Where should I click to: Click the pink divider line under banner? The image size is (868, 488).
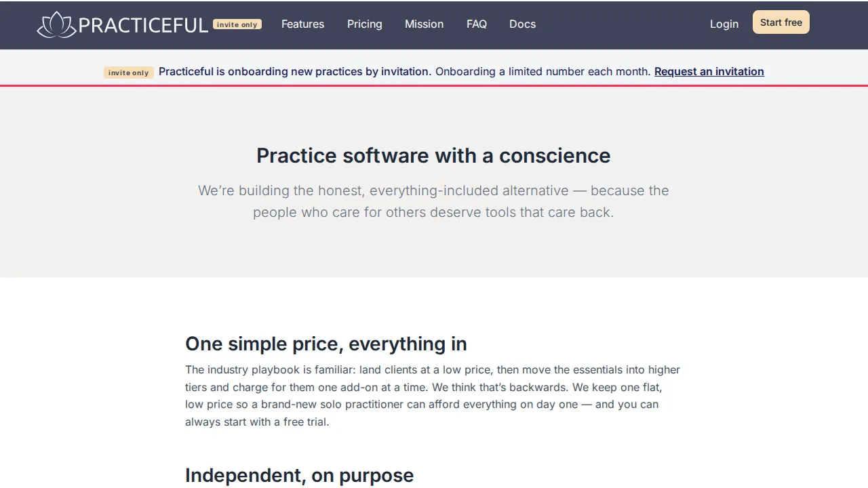click(434, 85)
